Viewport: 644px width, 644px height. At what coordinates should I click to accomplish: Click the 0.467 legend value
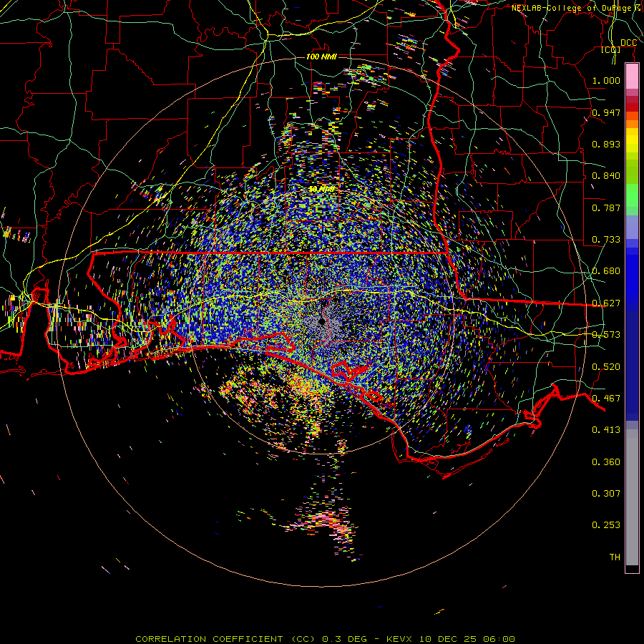pyautogui.click(x=606, y=399)
